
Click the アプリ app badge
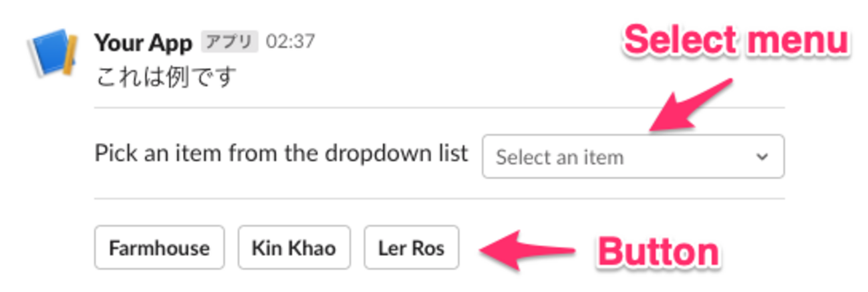pos(229,42)
